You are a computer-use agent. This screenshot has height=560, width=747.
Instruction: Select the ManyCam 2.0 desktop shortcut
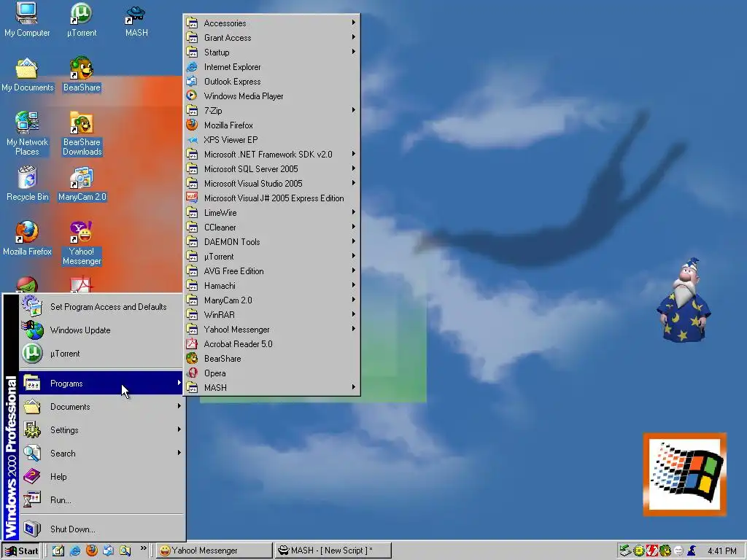tap(82, 184)
